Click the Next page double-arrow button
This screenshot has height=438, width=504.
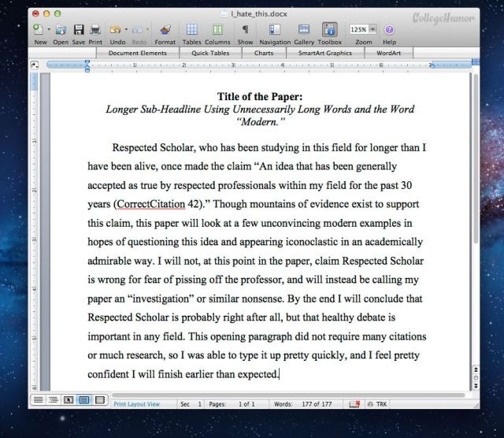click(x=476, y=385)
